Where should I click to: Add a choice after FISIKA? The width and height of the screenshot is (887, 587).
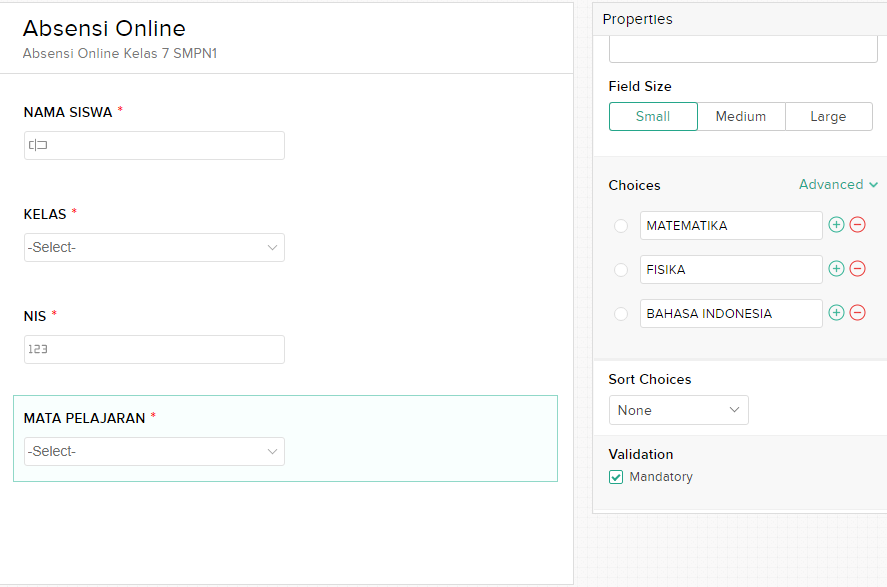point(836,269)
